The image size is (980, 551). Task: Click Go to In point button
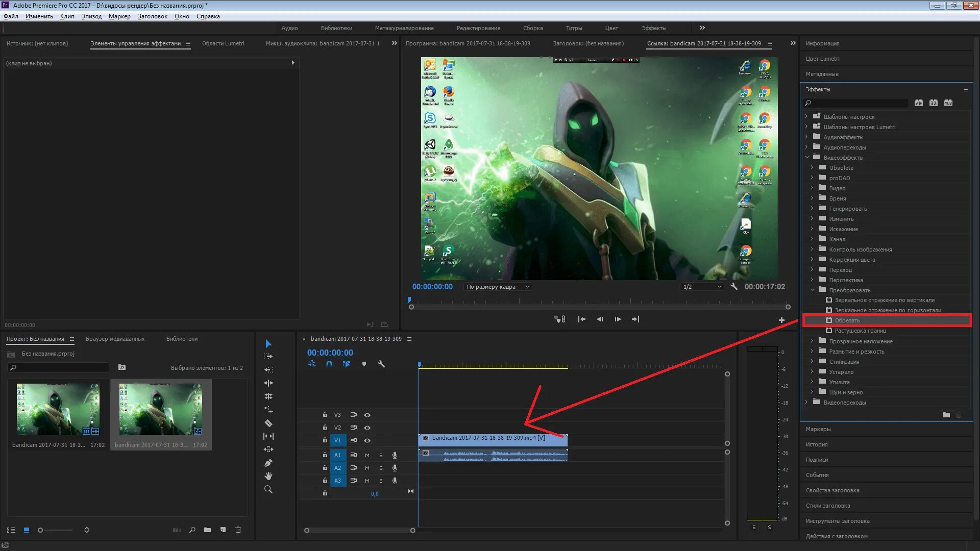(581, 319)
